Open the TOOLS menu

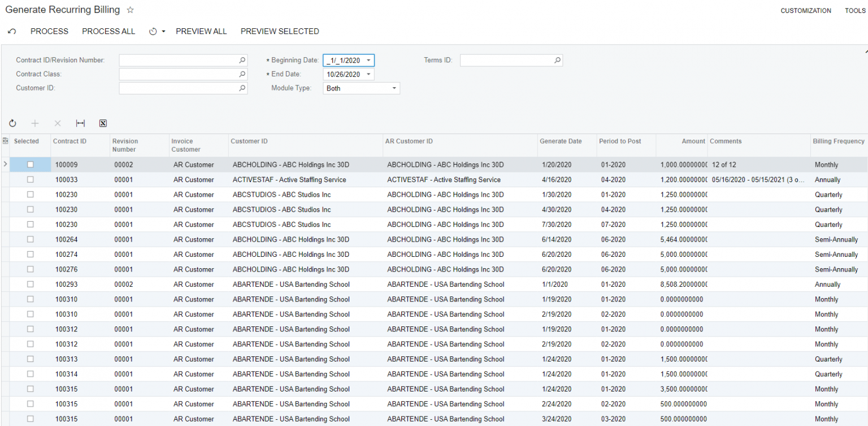855,10
